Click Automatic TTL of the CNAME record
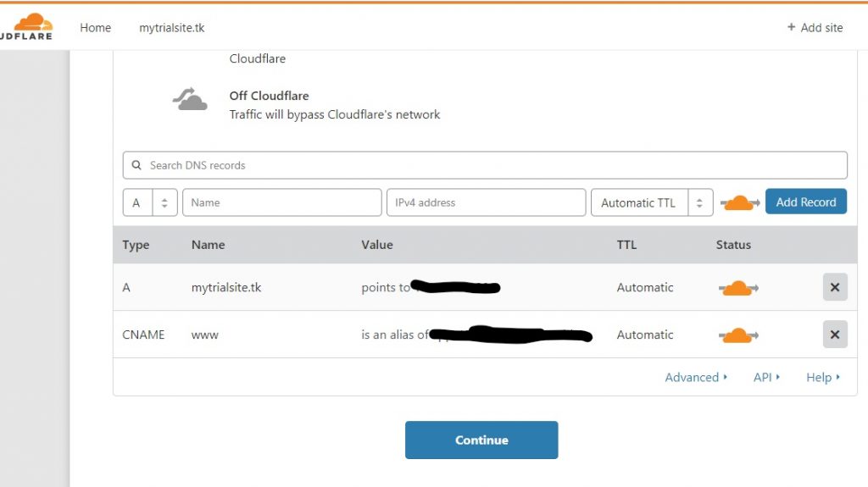868x487 pixels. (x=645, y=335)
